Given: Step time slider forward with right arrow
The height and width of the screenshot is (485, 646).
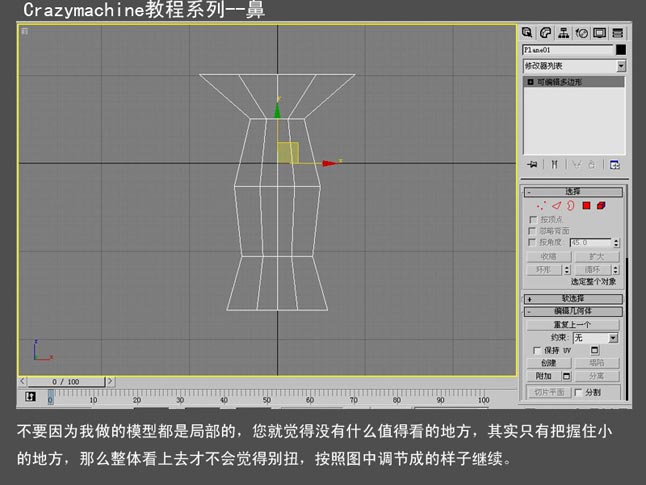Looking at the screenshot, I should pos(110,382).
